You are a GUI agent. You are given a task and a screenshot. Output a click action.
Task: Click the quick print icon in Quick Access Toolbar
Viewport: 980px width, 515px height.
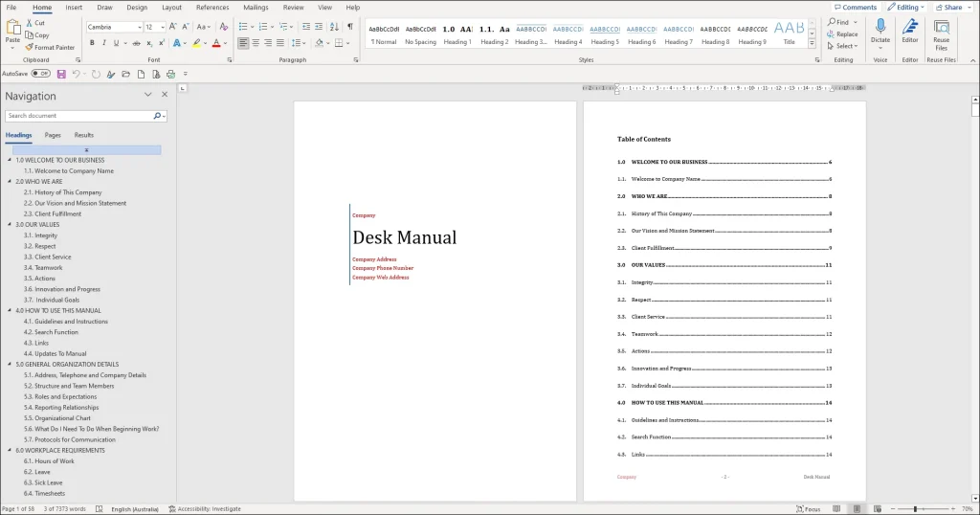coord(170,74)
